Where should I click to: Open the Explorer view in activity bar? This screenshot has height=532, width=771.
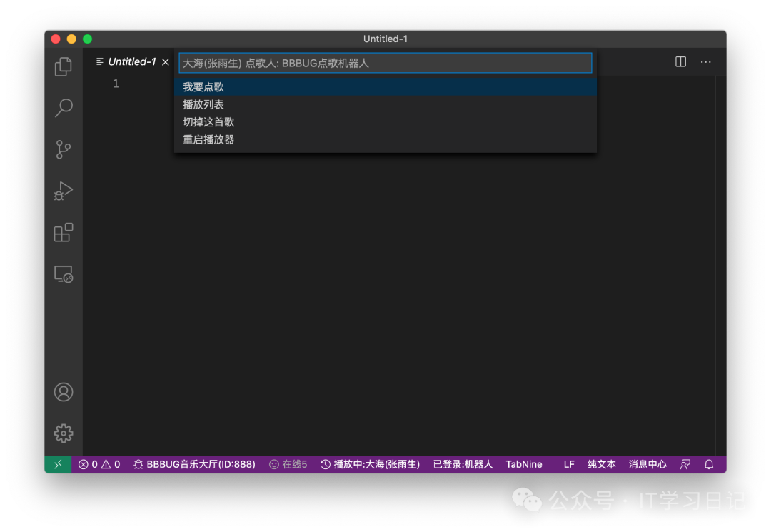point(64,66)
